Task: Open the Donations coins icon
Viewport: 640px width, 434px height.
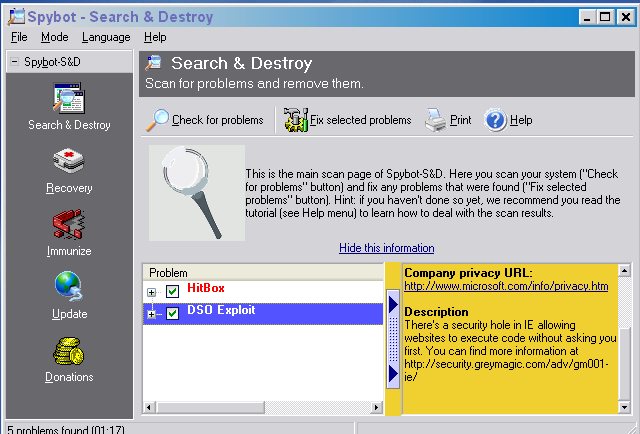Action: (68, 353)
